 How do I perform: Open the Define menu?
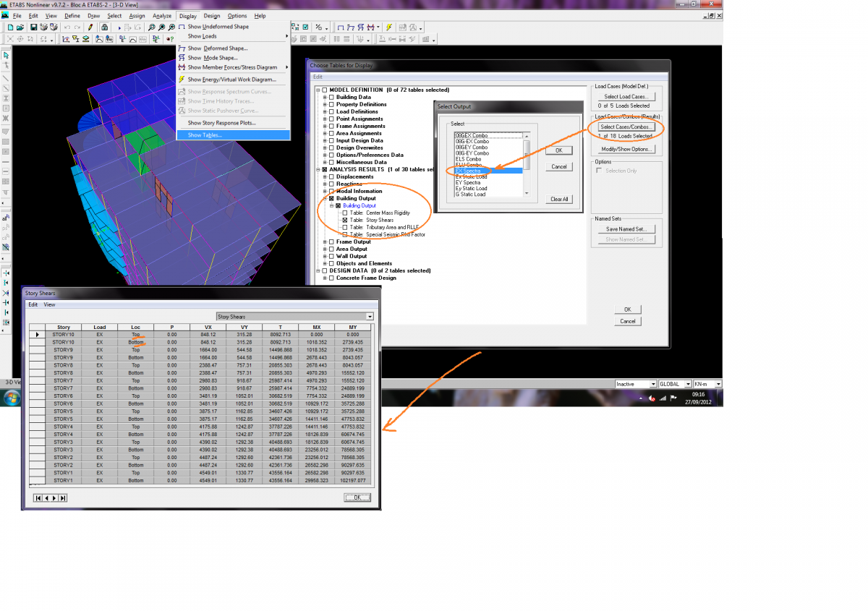pos(72,15)
